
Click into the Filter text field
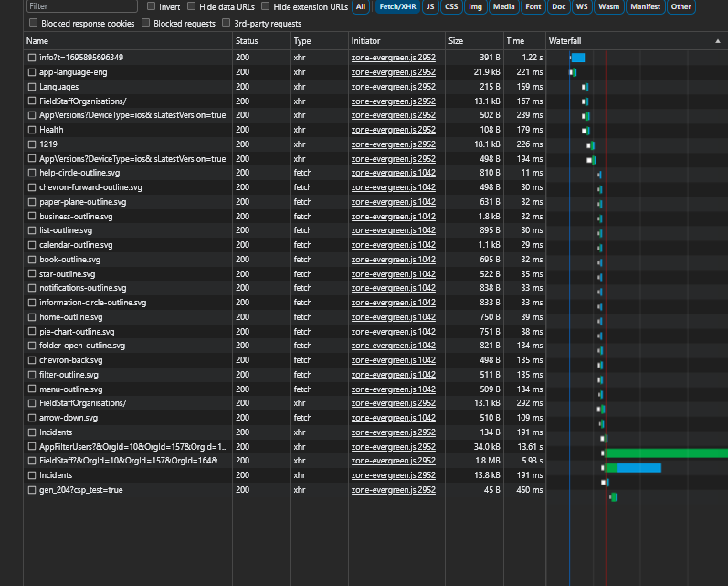[x=80, y=6]
